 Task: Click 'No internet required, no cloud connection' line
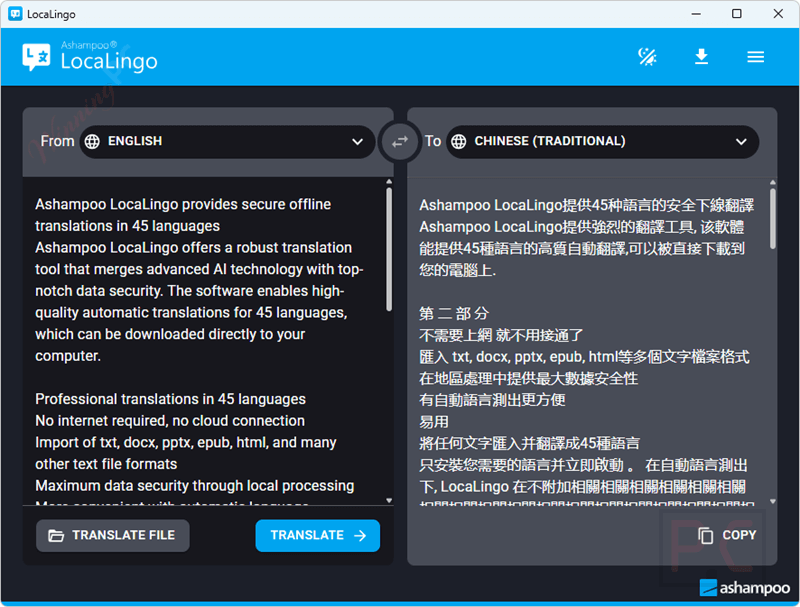point(170,421)
